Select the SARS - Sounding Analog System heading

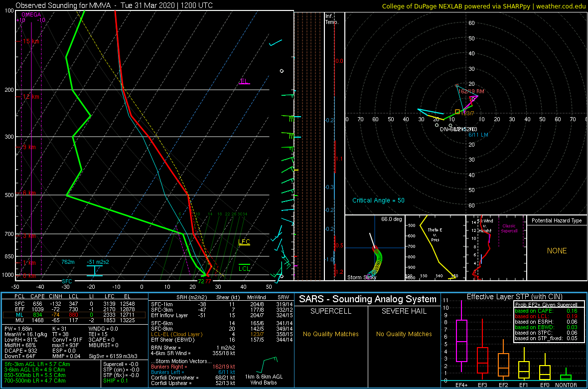point(368,299)
